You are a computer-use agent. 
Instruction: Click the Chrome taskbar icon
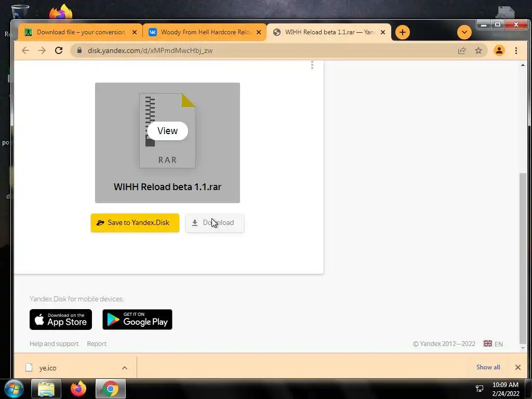(x=111, y=389)
